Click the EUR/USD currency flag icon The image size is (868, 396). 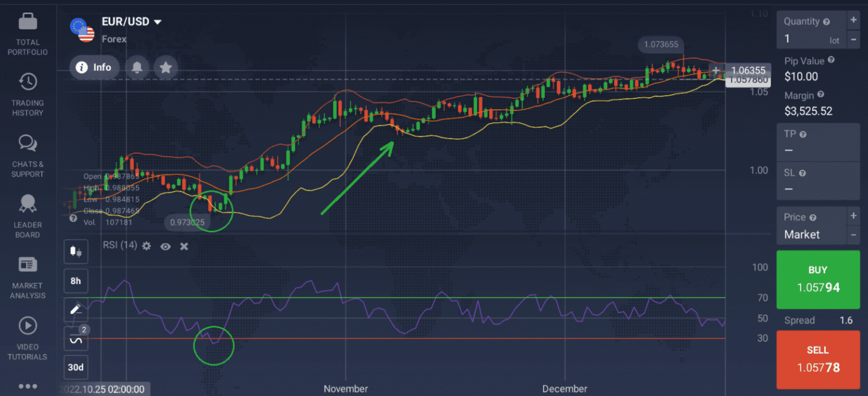pyautogui.click(x=83, y=30)
